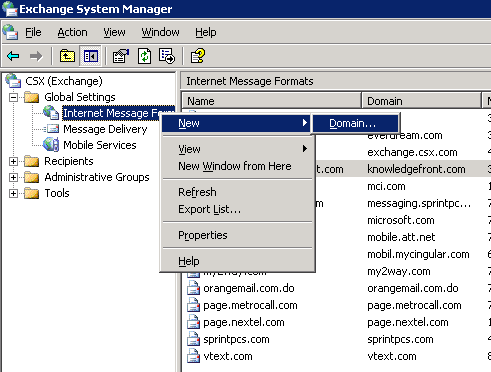Choose Export List... in the context menu
491x372 pixels.
pyautogui.click(x=237, y=209)
